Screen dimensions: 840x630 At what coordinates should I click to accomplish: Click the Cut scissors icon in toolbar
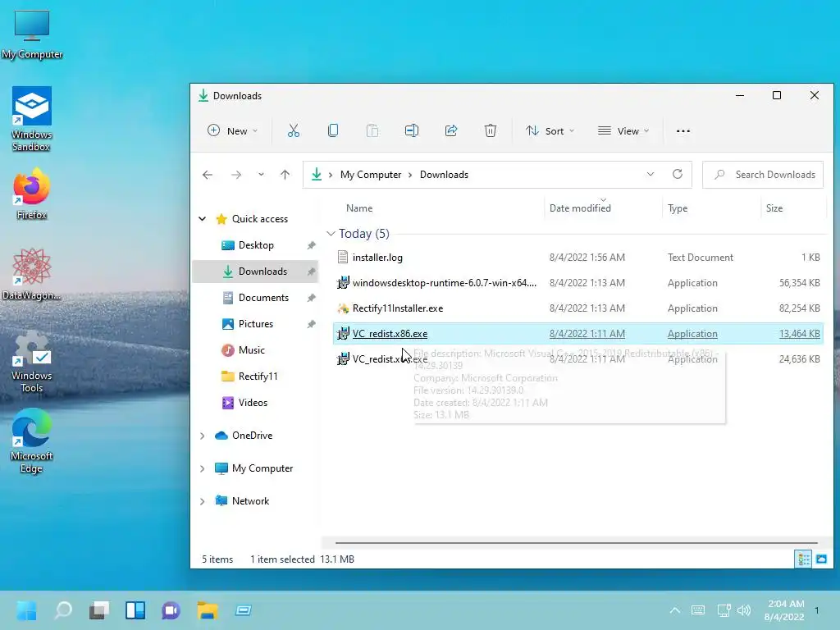(x=294, y=130)
